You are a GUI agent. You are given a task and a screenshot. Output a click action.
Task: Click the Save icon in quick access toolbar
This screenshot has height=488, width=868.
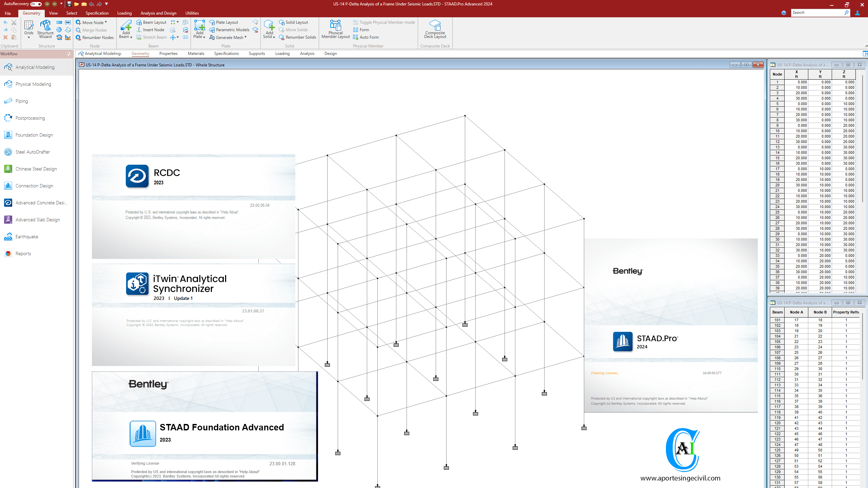[x=69, y=4]
